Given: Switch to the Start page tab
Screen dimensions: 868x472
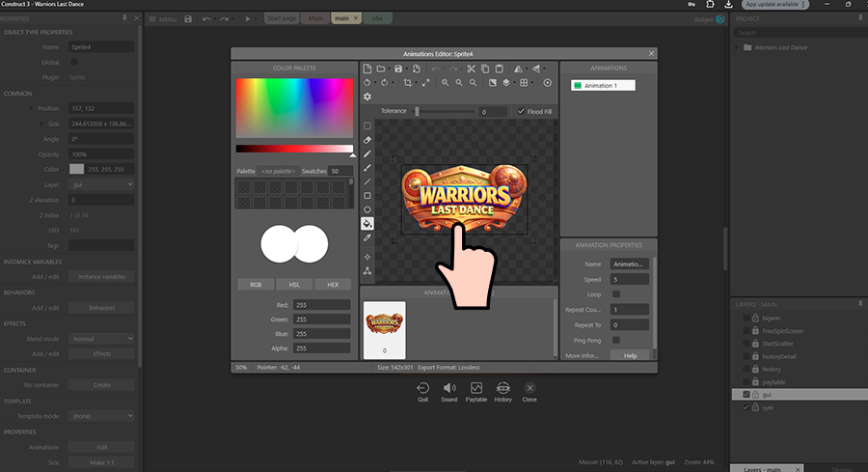Looking at the screenshot, I should coord(282,18).
